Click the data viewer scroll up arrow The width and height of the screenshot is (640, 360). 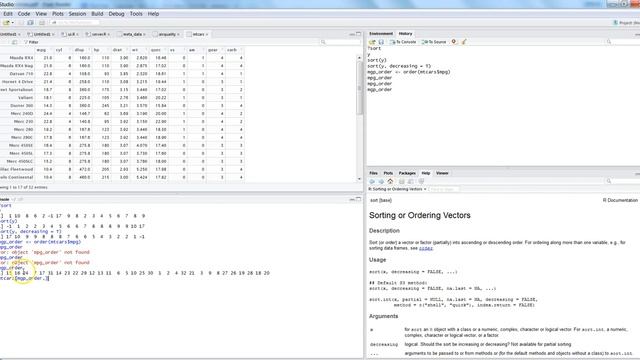(x=359, y=58)
